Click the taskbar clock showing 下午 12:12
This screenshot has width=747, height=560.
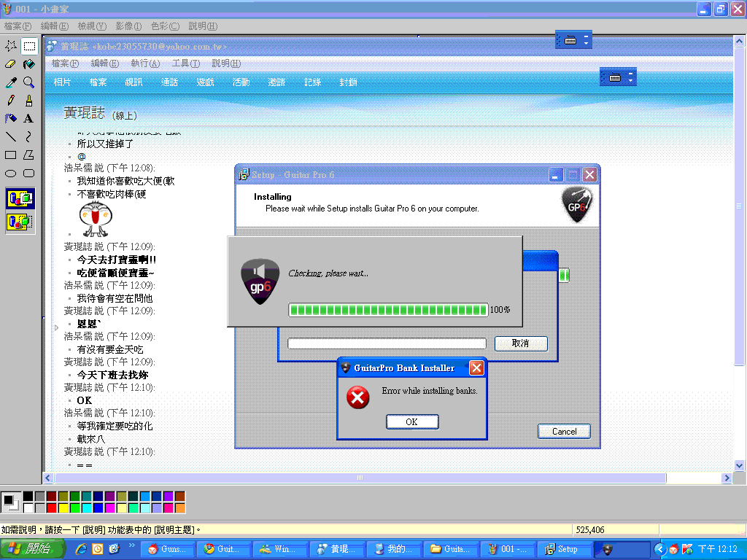click(717, 549)
